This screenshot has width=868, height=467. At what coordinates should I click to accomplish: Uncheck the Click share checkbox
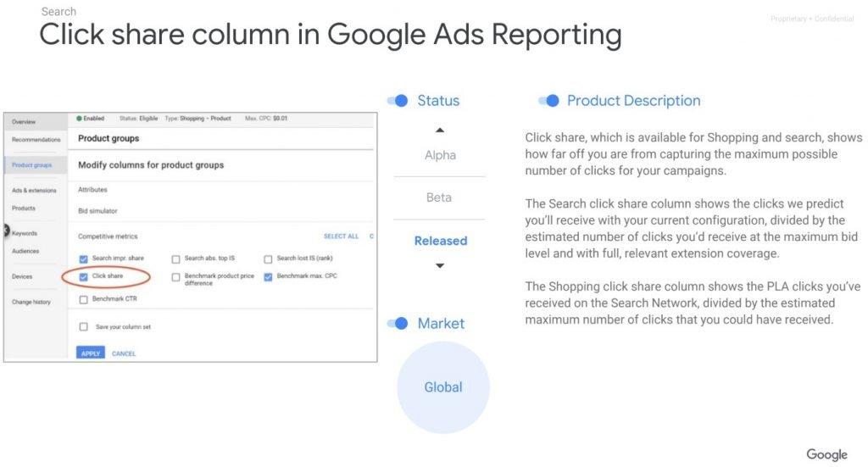pyautogui.click(x=83, y=276)
